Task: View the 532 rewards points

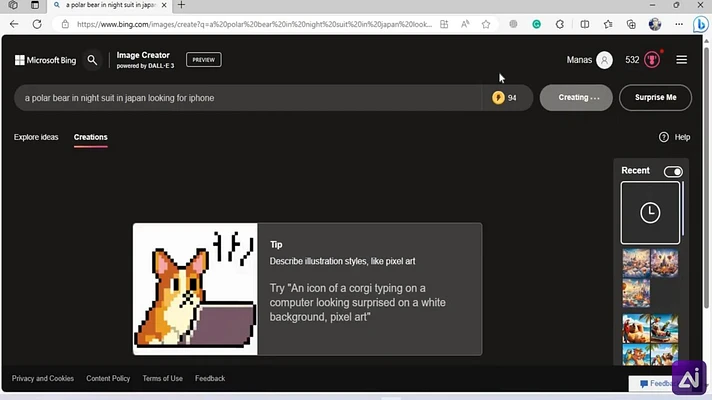Action: click(x=632, y=60)
